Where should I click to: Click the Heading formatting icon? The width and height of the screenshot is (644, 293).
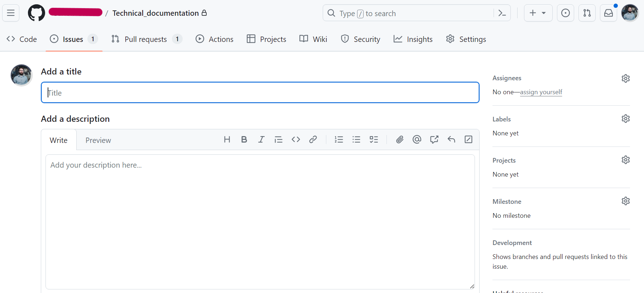227,140
